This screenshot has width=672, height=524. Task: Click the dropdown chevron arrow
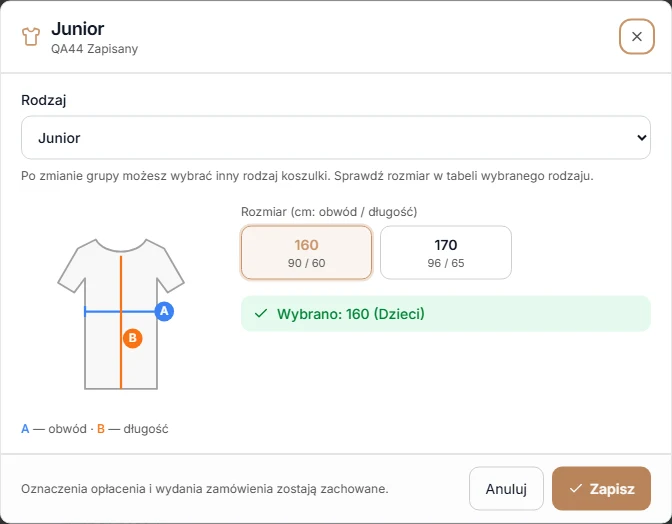[x=642, y=138]
